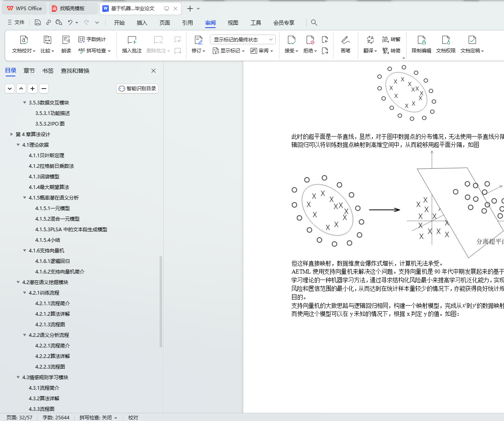Run 文档校对 document proofreading
The width and height of the screenshot is (504, 421).
[x=24, y=45]
